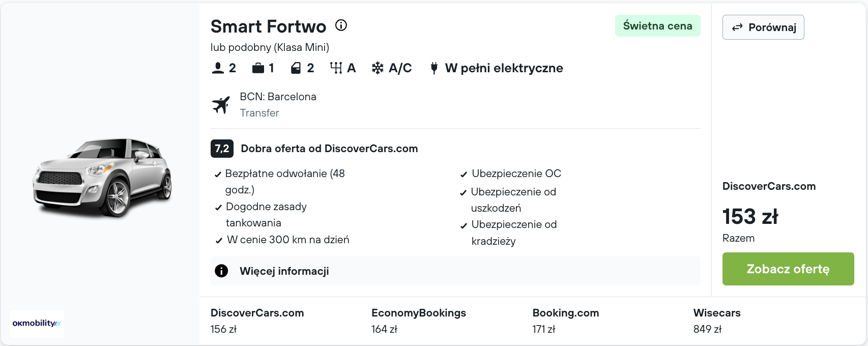This screenshot has width=868, height=346.
Task: Click the Porównaj compare button
Action: (x=763, y=27)
